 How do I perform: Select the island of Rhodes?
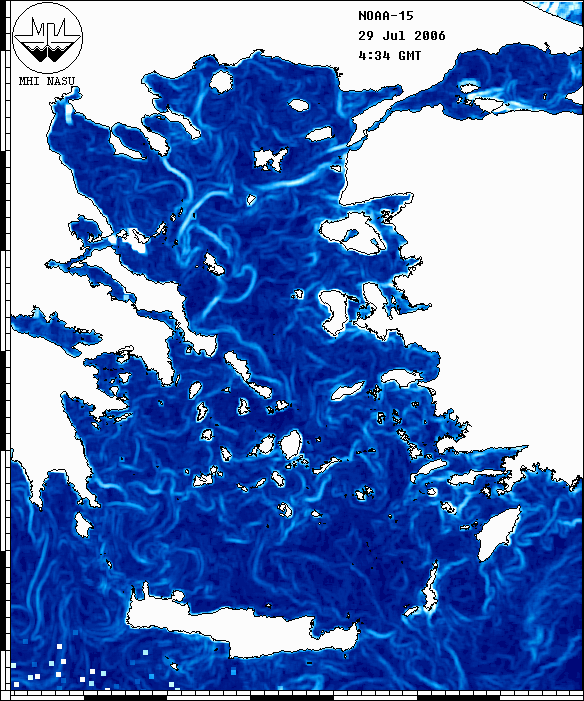(x=498, y=533)
